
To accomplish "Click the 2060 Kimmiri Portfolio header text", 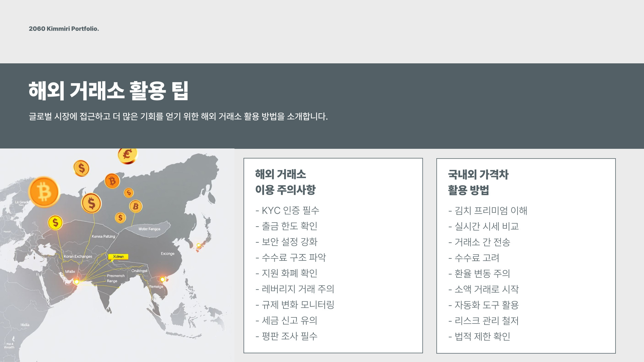I will click(x=64, y=29).
